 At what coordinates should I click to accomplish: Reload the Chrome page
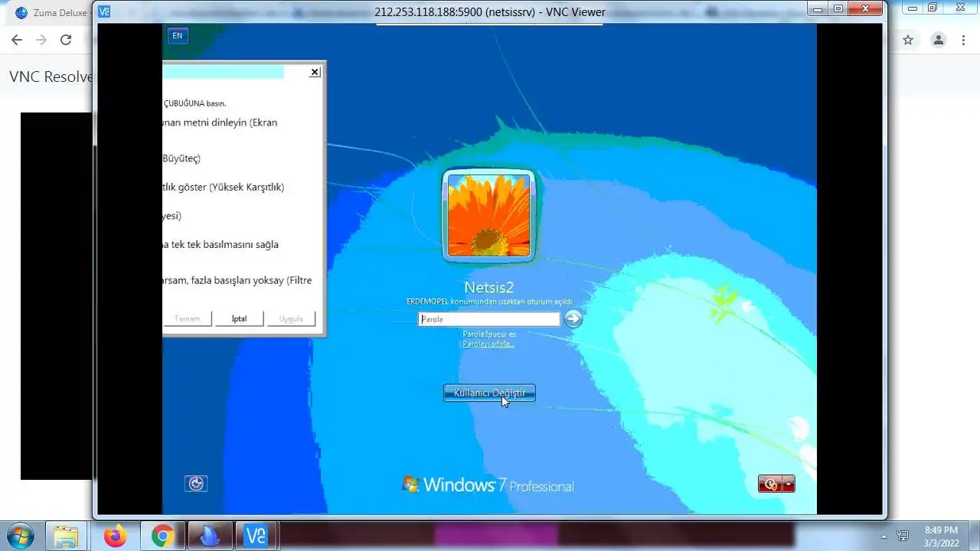tap(66, 40)
